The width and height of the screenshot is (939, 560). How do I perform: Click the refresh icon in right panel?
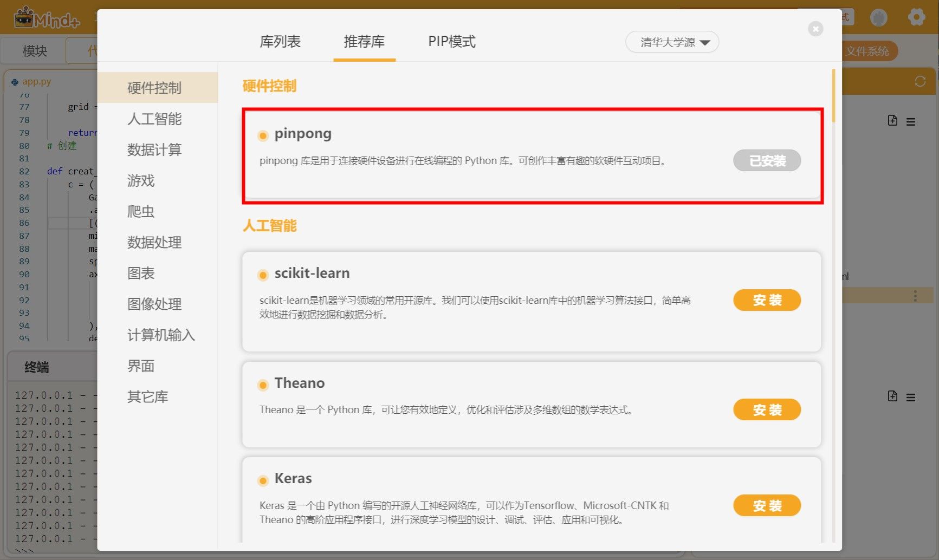(x=920, y=81)
